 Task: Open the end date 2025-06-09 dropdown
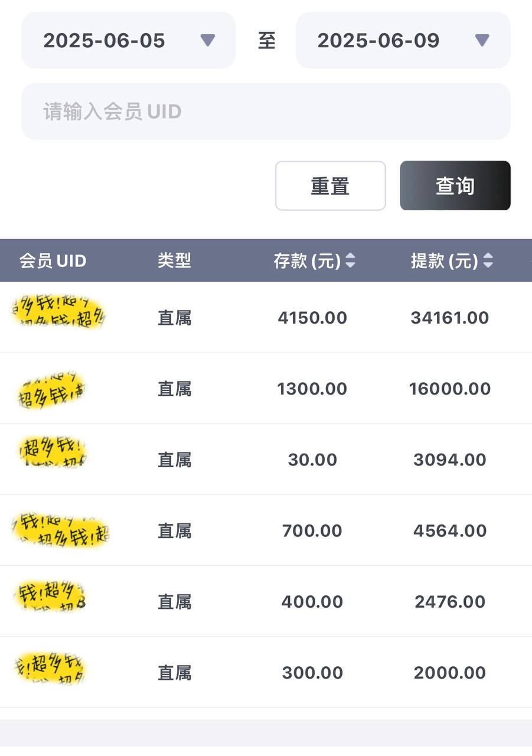pyautogui.click(x=403, y=41)
